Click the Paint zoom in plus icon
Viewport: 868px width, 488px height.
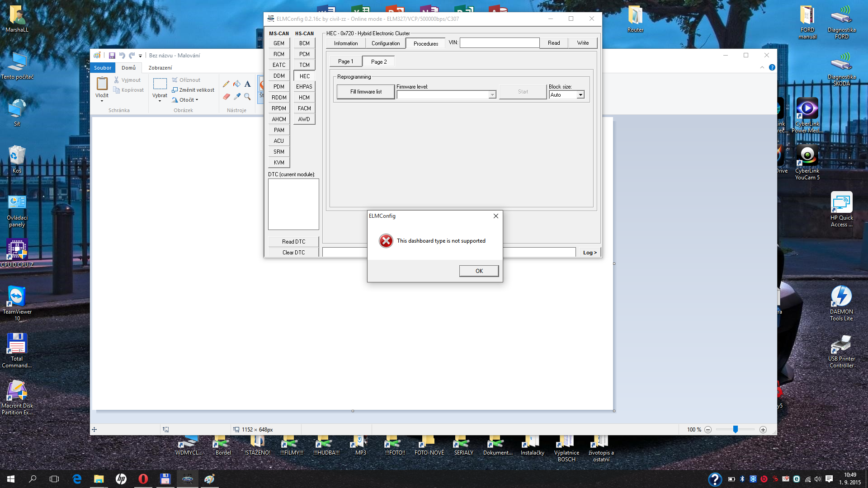763,430
